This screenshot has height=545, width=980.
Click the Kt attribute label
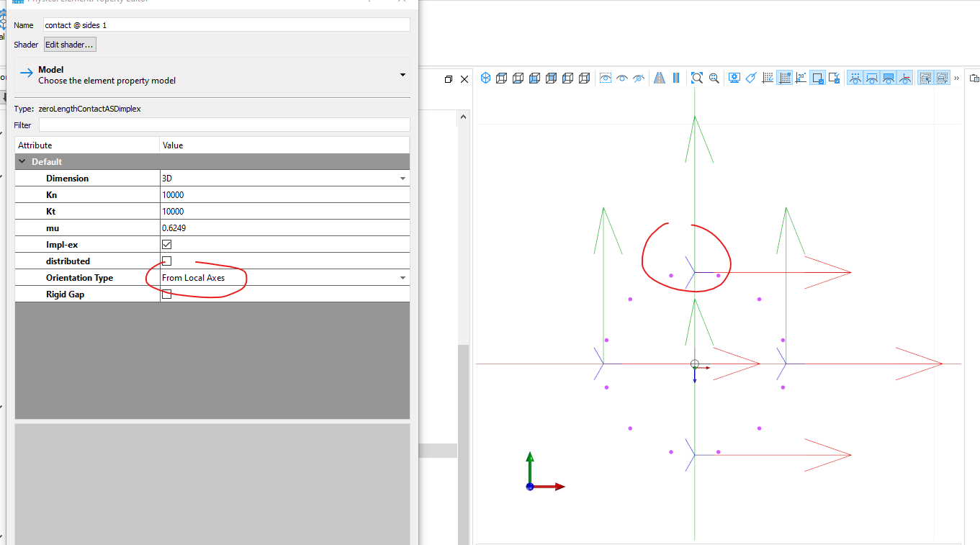tap(50, 212)
